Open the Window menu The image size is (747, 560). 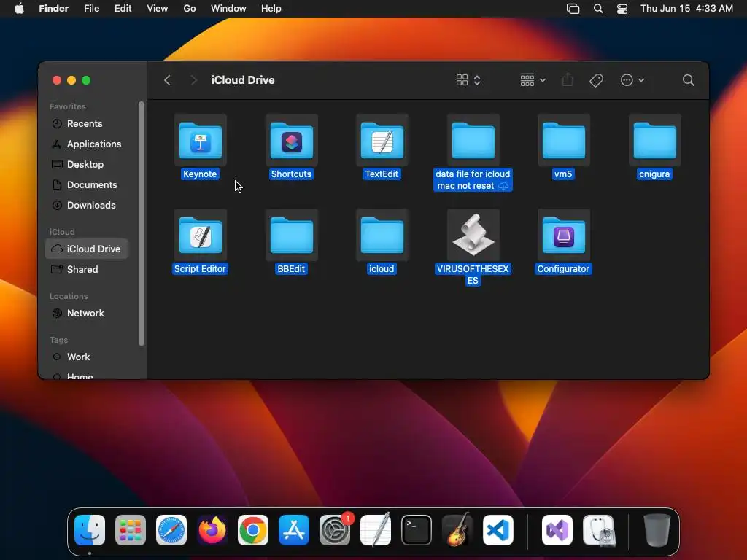pyautogui.click(x=228, y=9)
